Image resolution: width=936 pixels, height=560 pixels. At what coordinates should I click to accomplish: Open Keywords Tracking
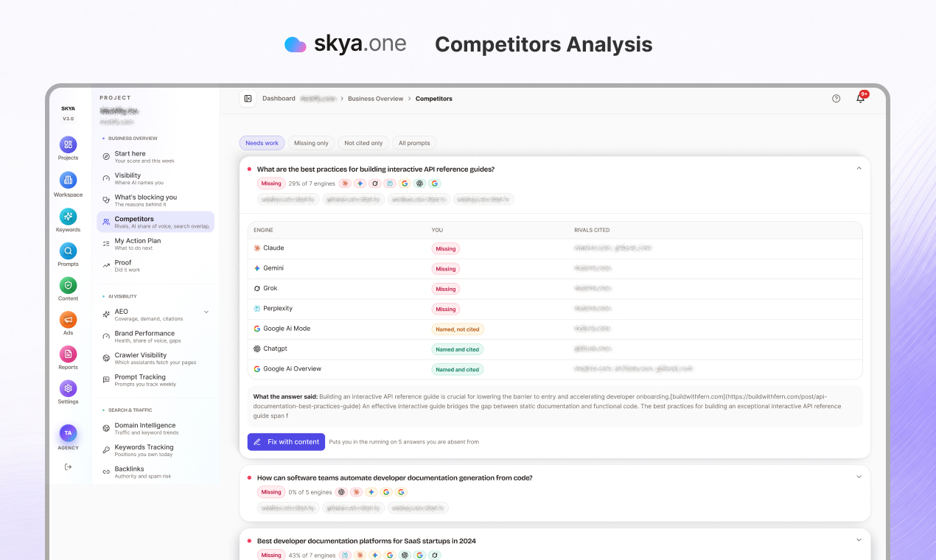[x=156, y=450]
